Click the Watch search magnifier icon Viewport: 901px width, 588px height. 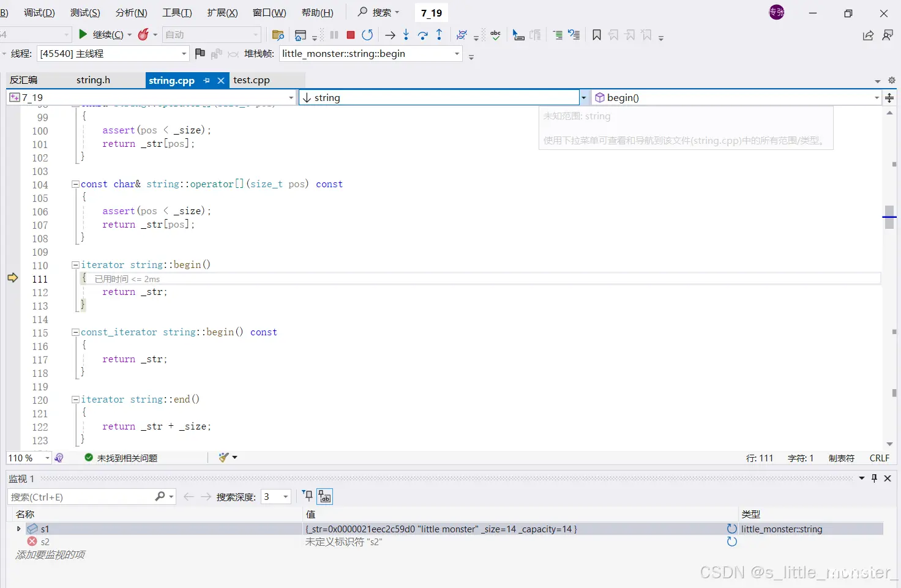point(160,497)
